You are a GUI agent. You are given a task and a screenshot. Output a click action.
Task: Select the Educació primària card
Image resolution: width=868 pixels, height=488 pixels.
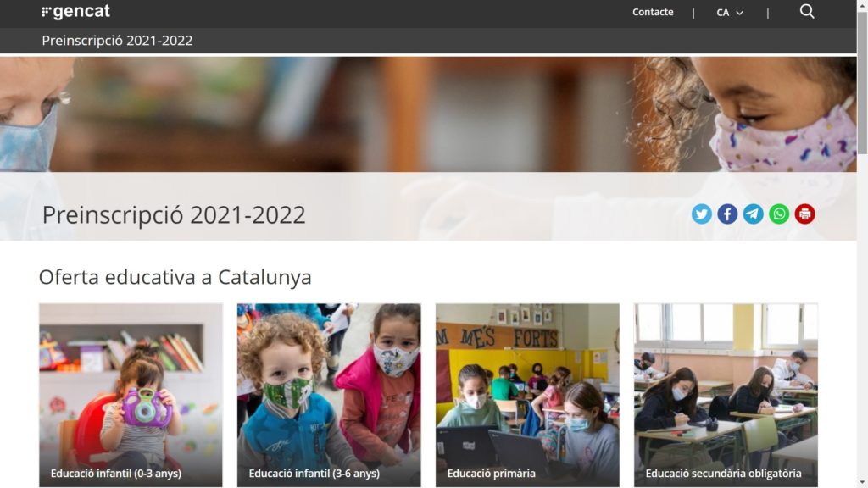pyautogui.click(x=527, y=395)
